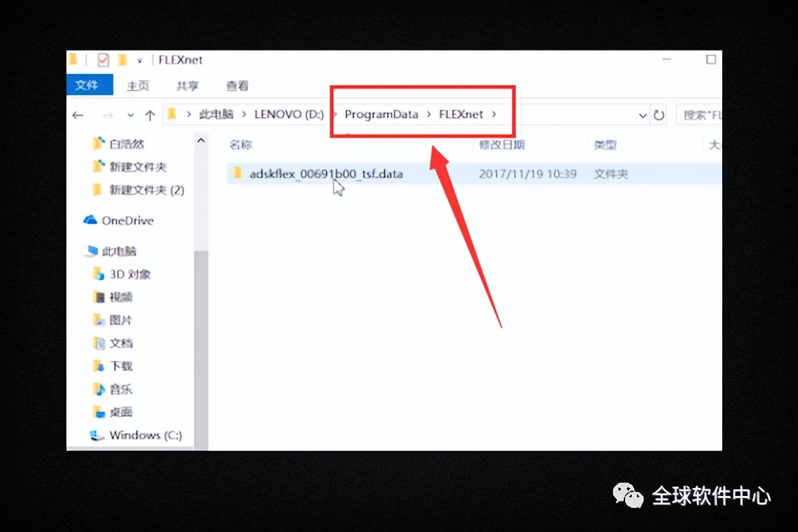This screenshot has width=798, height=532.
Task: Open 3D 对象 in sidebar
Action: [x=130, y=274]
